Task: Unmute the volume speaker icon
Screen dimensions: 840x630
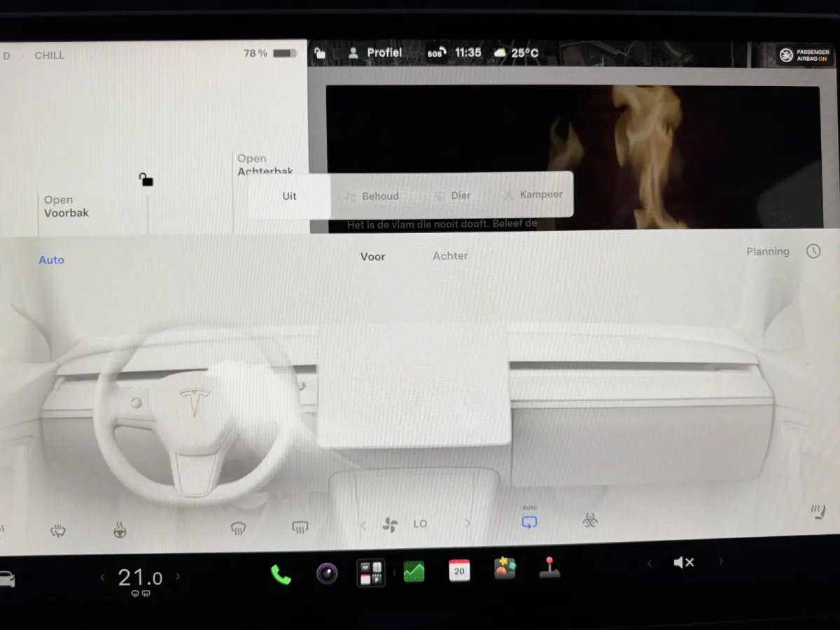Action: point(684,562)
